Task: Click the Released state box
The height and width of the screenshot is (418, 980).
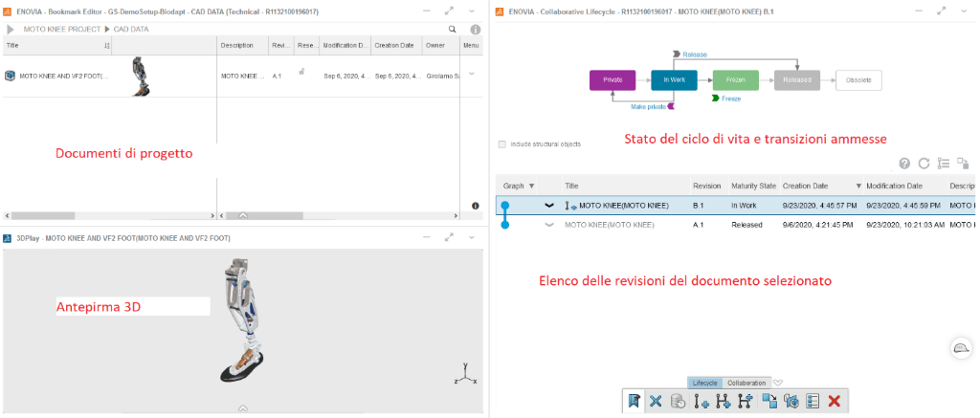Action: pos(797,80)
